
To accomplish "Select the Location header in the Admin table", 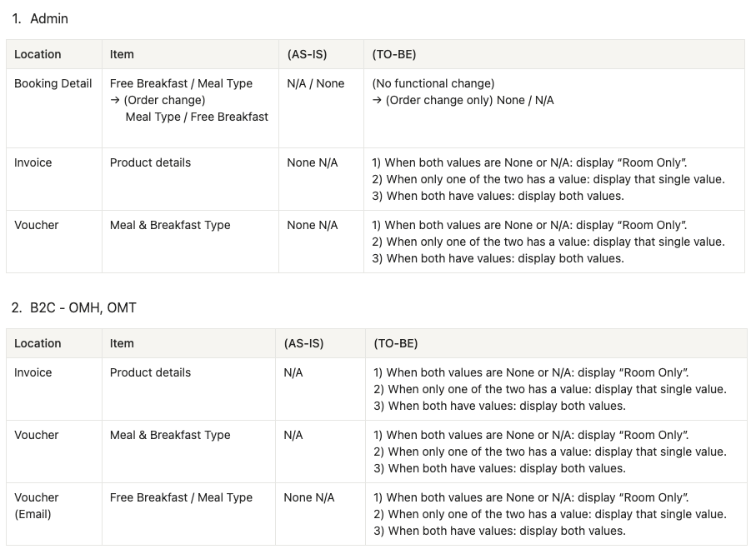I will point(38,54).
